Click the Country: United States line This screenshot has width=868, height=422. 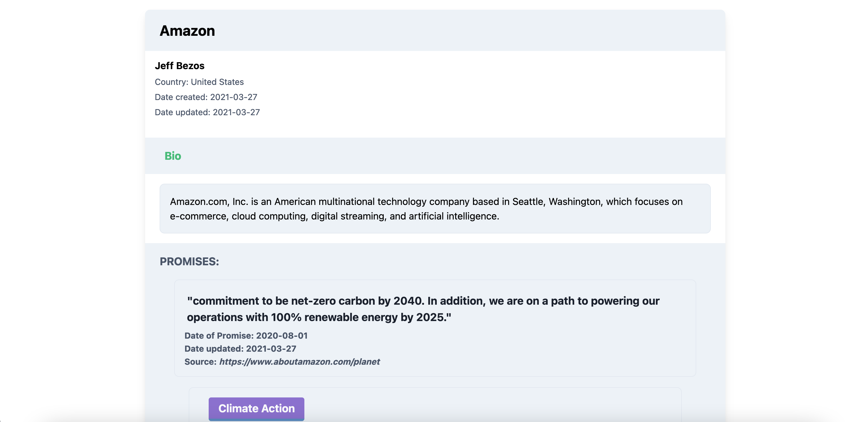(x=199, y=82)
